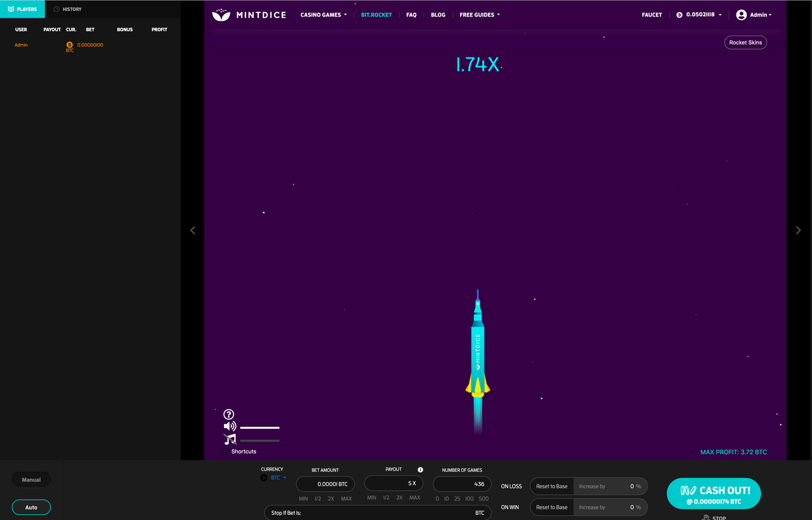Switch to Manual betting mode
812x520 pixels.
pyautogui.click(x=31, y=480)
